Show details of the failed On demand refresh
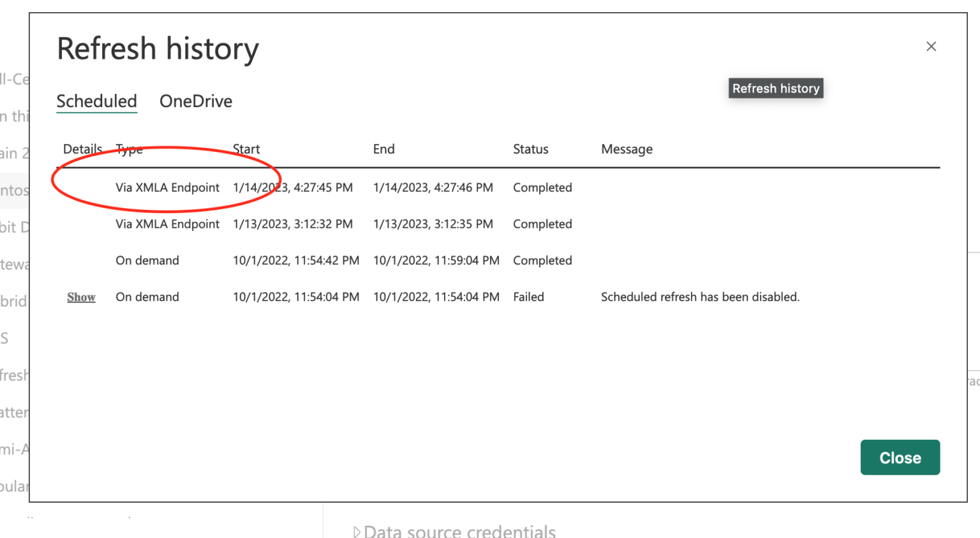980x538 pixels. (81, 297)
